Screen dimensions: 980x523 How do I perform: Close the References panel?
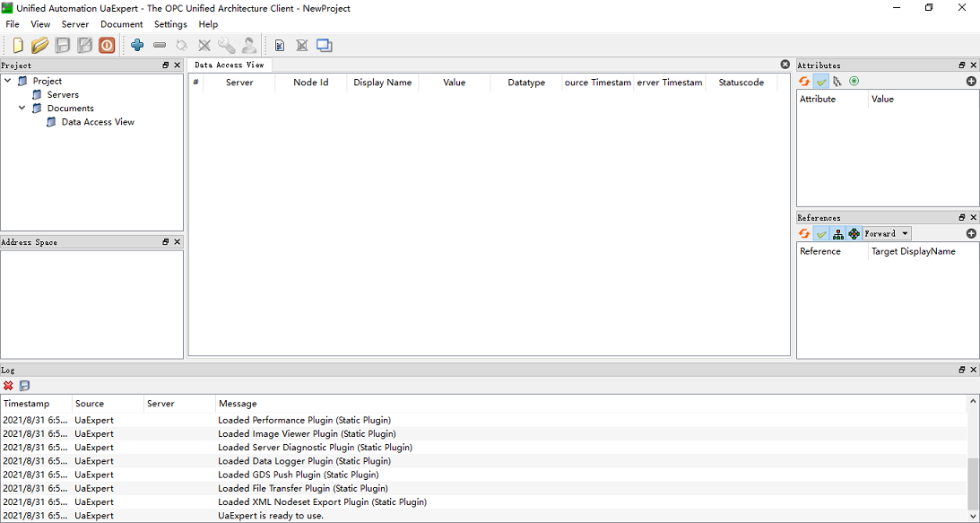pyautogui.click(x=974, y=217)
